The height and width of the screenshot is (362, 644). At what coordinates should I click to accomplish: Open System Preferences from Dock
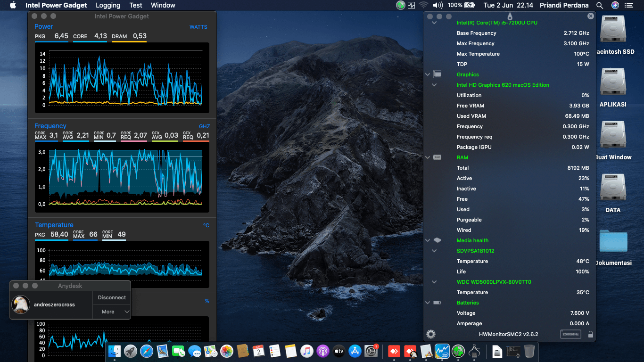(x=371, y=351)
